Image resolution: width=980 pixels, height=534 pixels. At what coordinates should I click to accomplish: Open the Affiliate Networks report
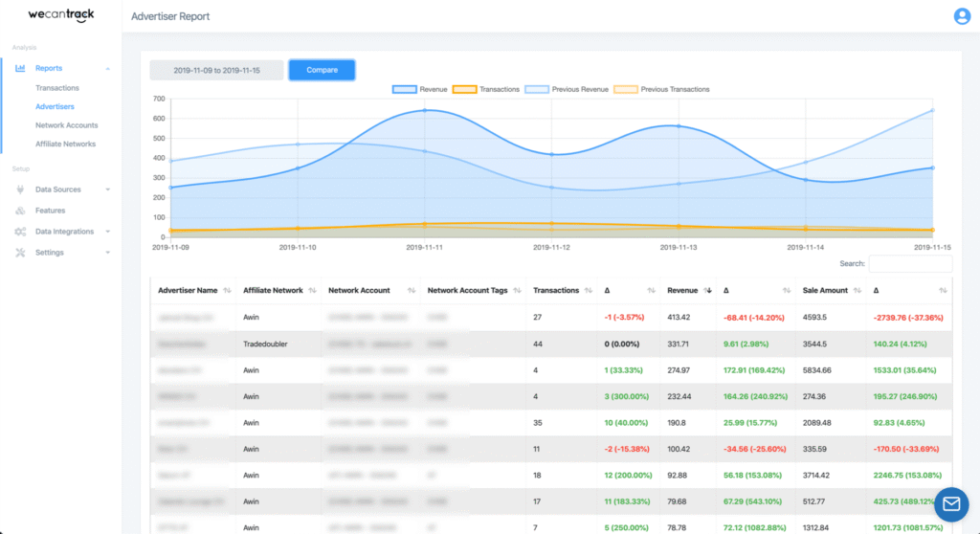pyautogui.click(x=65, y=144)
